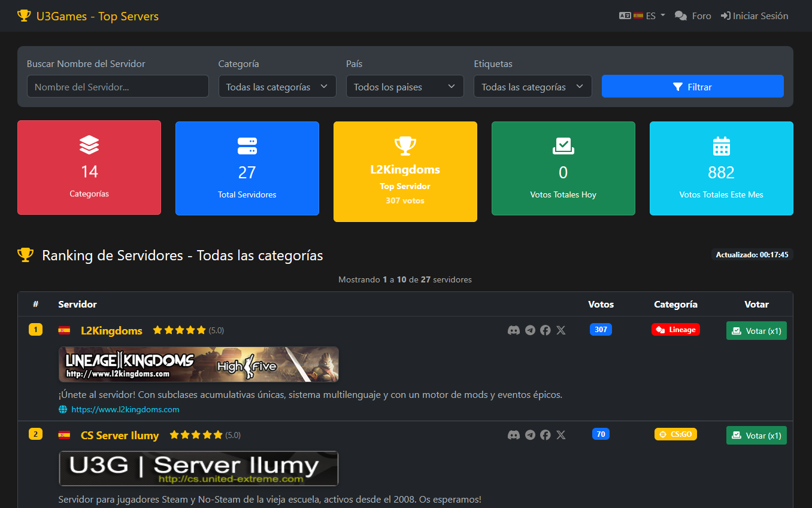Click Votar (x1) for L2Kingdoms
Image resolution: width=812 pixels, height=508 pixels.
click(x=756, y=330)
